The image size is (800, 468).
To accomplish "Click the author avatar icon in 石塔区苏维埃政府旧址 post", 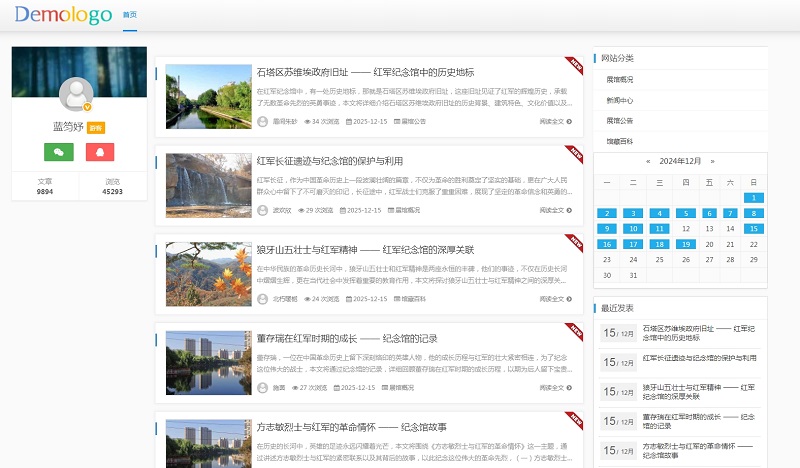I will pos(262,121).
